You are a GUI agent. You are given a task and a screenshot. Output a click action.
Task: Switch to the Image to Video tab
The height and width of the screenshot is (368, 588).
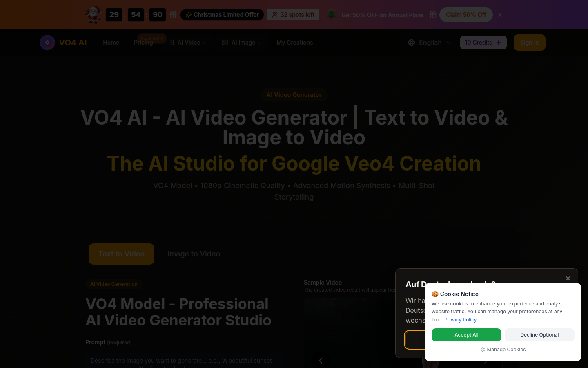pyautogui.click(x=194, y=254)
